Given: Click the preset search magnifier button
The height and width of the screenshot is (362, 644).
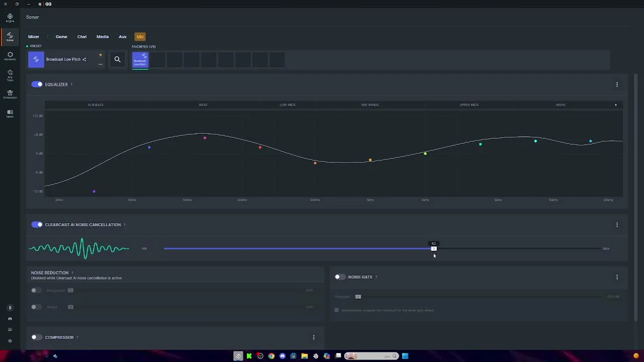Looking at the screenshot, I should pos(117,59).
